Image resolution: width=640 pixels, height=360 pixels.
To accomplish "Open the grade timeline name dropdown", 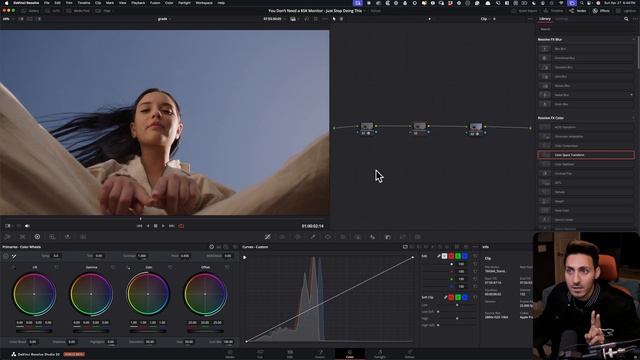I will click(164, 19).
